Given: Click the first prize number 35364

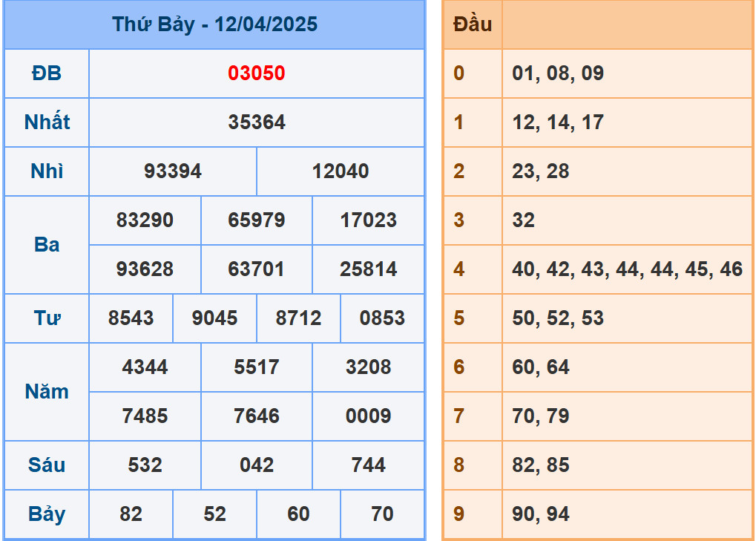Looking at the screenshot, I should coord(257,122).
